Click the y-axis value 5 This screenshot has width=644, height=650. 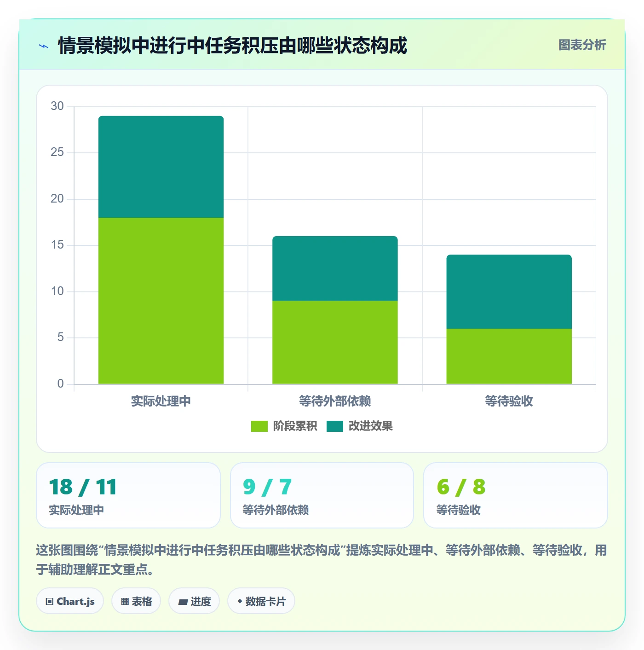(61, 337)
